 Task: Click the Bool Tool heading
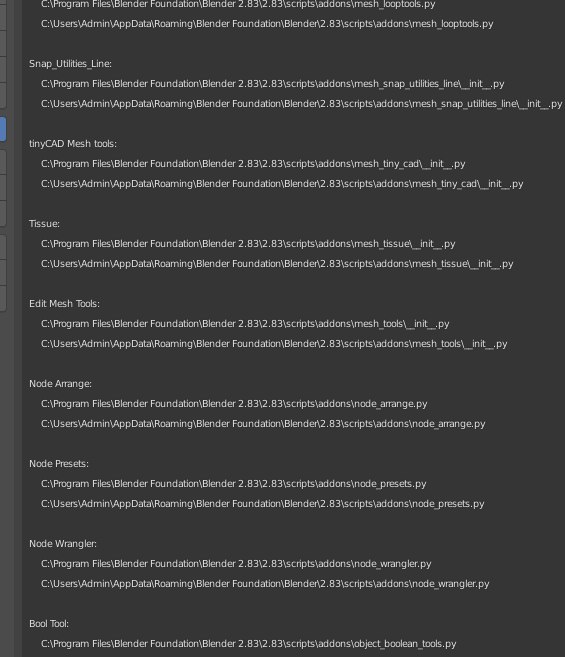pyautogui.click(x=49, y=624)
